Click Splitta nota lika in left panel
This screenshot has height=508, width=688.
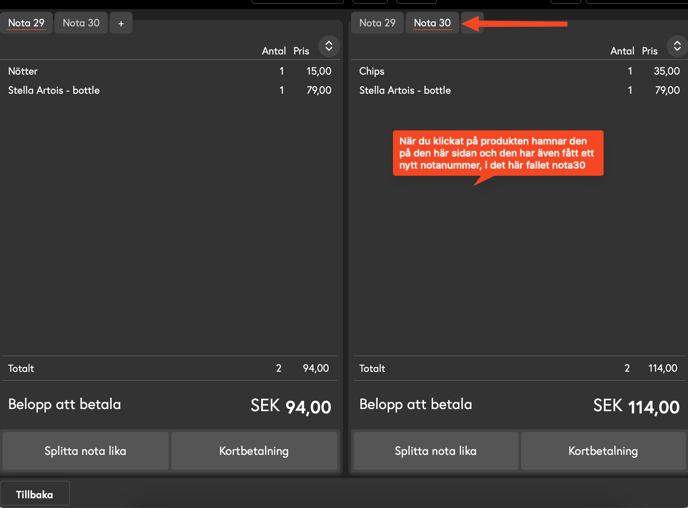tap(86, 451)
